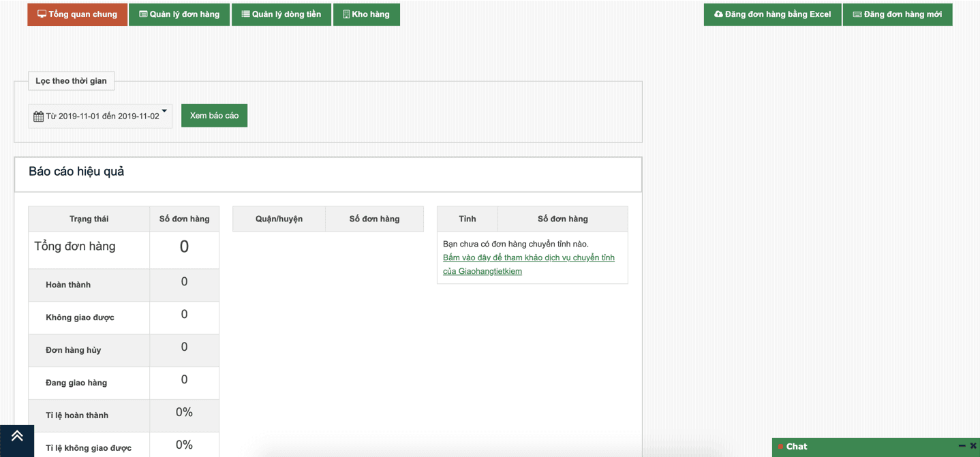
Task: Click the Đơn hàng hủy count value
Action: [184, 347]
